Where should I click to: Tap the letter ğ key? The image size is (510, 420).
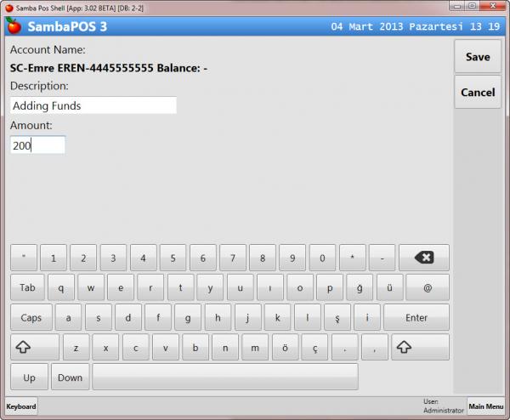pyautogui.click(x=360, y=288)
